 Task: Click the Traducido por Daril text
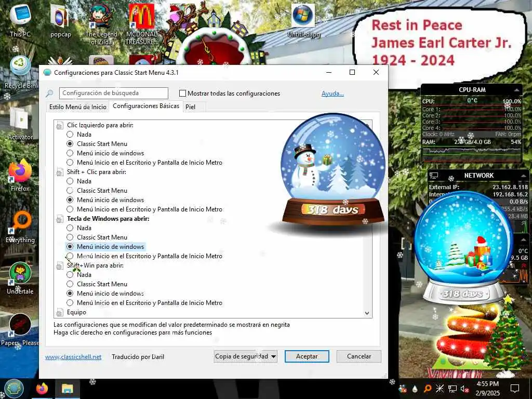click(138, 357)
